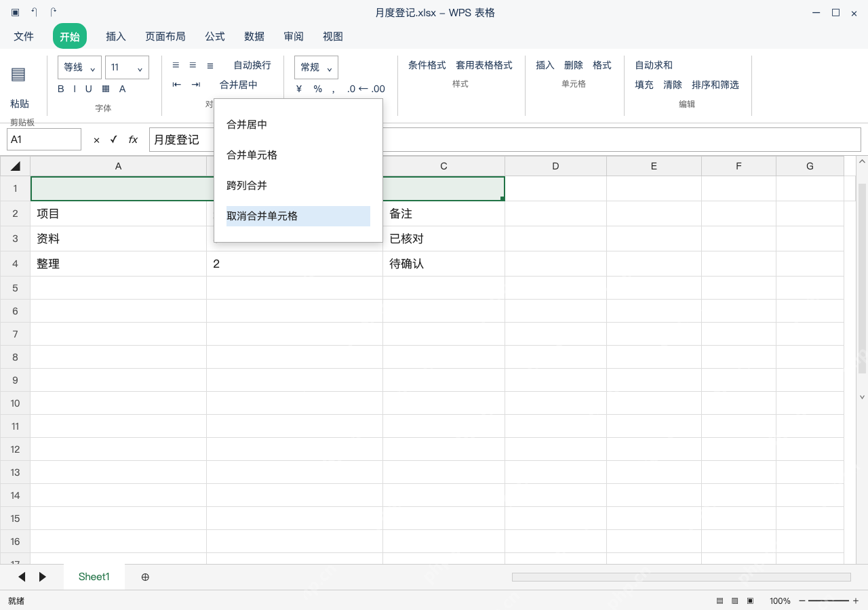The width and height of the screenshot is (868, 610).
Task: Click the A1 name box field
Action: coord(44,140)
